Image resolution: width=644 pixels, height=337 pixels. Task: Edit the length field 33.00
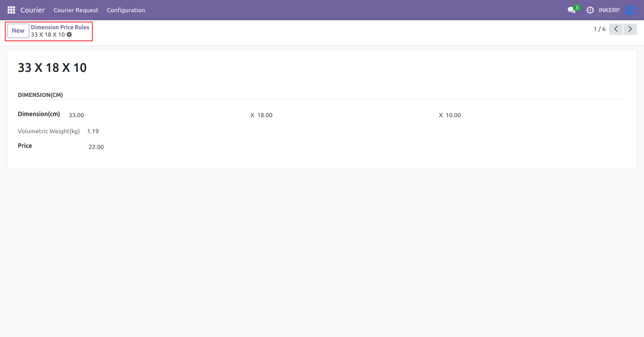click(76, 115)
